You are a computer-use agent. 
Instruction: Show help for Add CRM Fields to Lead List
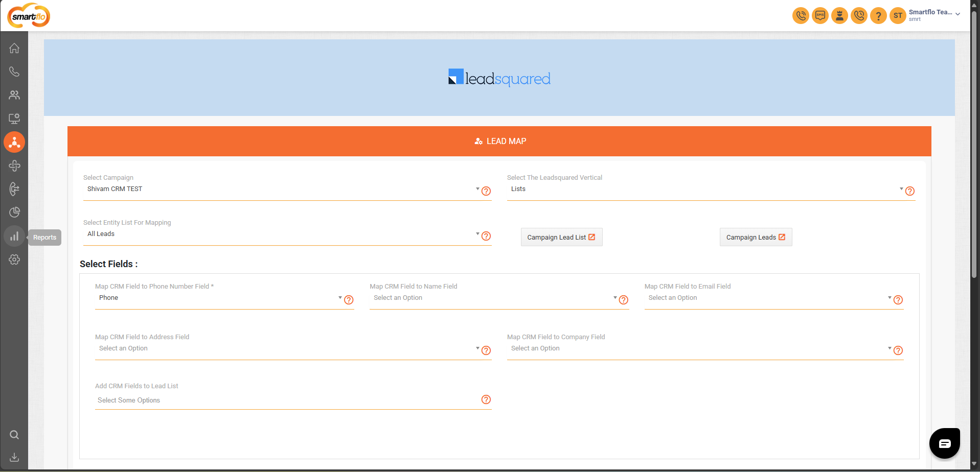click(486, 399)
